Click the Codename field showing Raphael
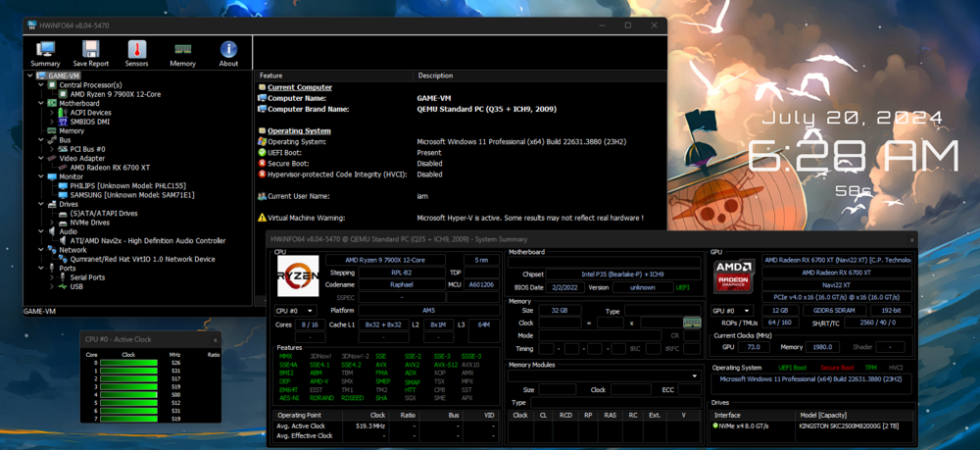 click(402, 284)
